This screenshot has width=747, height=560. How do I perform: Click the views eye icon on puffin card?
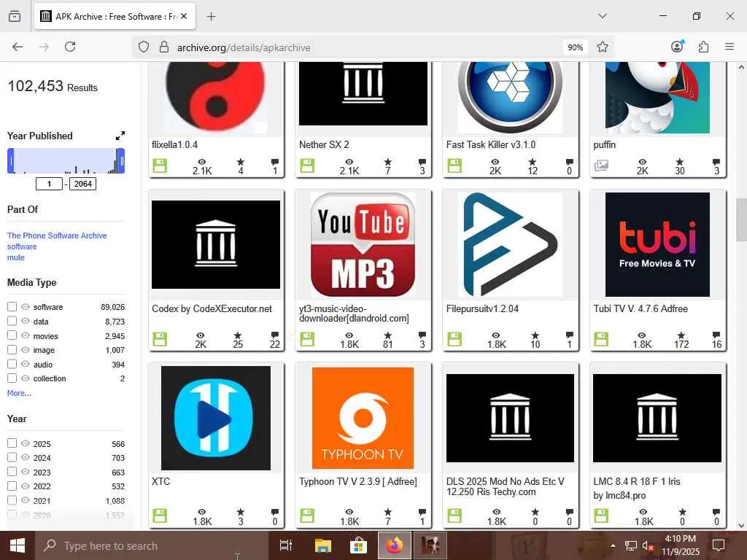[x=642, y=162]
